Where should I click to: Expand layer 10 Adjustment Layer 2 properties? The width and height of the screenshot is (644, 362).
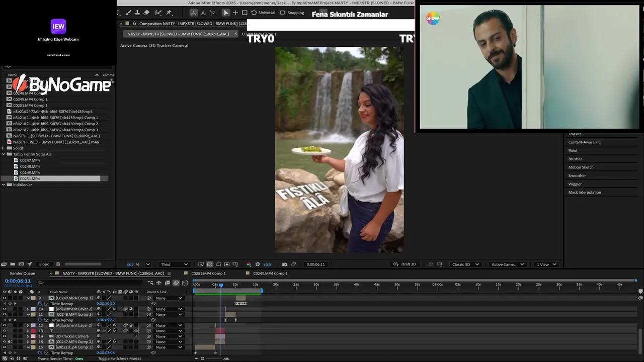pyautogui.click(x=28, y=309)
